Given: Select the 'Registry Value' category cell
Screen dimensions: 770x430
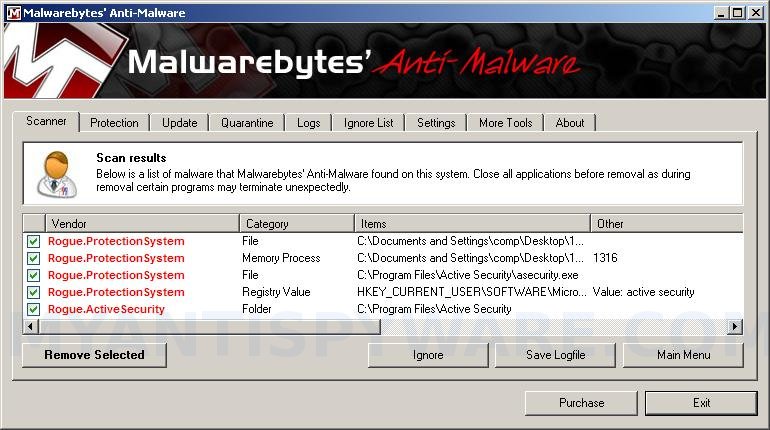Looking at the screenshot, I should point(276,293).
